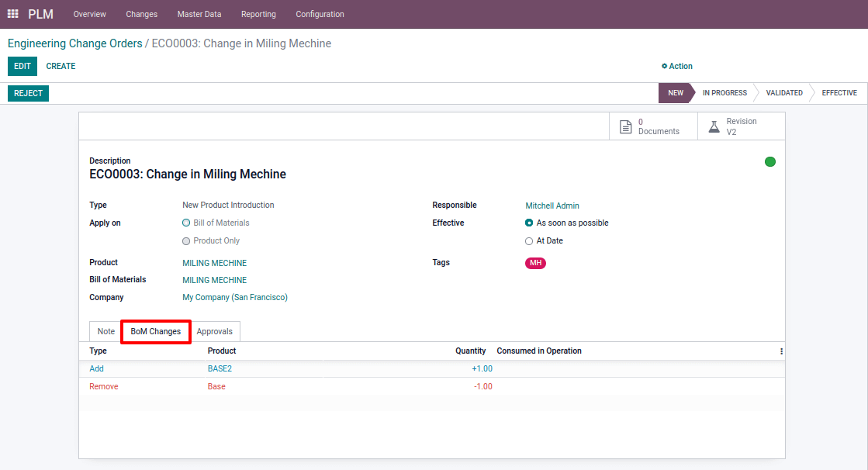Open the column options kebab icon
868x470 pixels.
[781, 351]
